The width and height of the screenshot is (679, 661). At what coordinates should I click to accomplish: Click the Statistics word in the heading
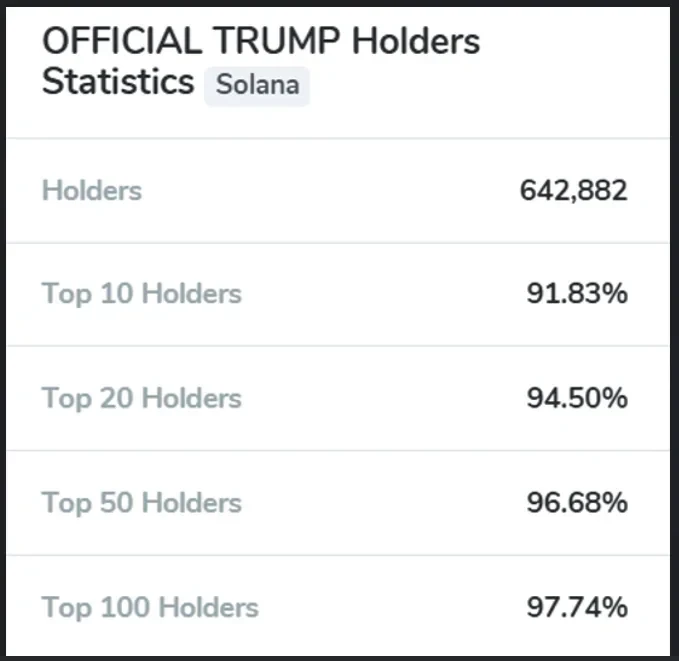coord(118,82)
